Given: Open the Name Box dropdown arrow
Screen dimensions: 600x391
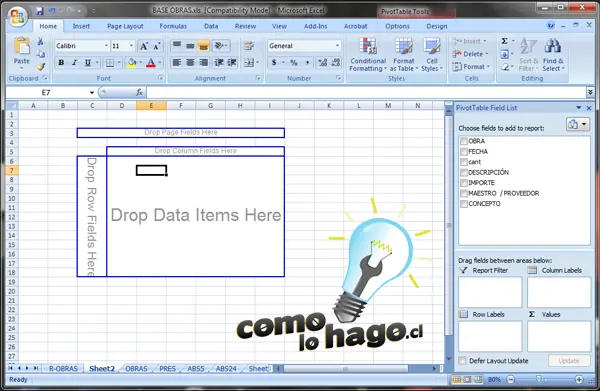Looking at the screenshot, I should (x=92, y=93).
